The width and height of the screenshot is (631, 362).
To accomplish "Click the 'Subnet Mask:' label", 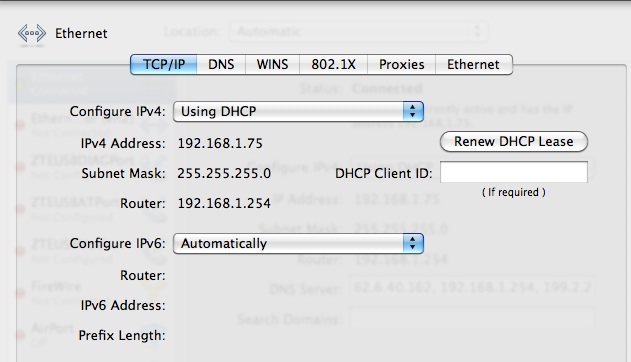I will coord(123,173).
